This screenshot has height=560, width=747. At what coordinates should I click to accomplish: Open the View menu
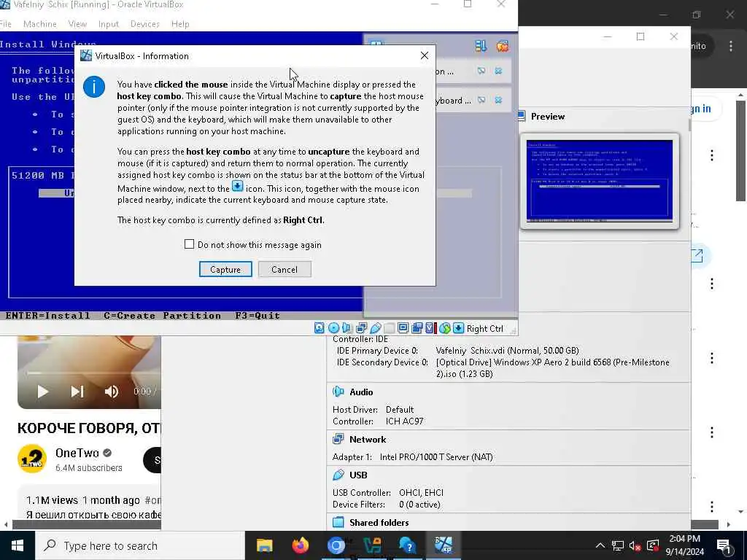tap(77, 24)
